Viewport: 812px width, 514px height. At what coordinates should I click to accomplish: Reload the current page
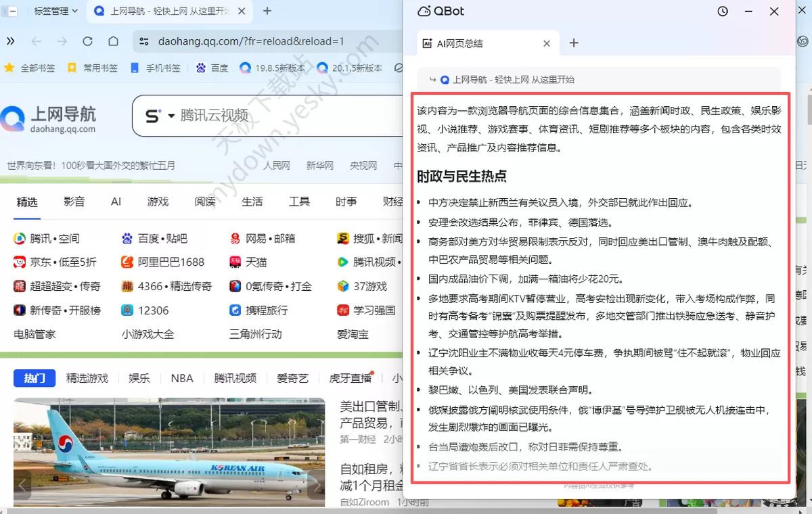tap(87, 41)
